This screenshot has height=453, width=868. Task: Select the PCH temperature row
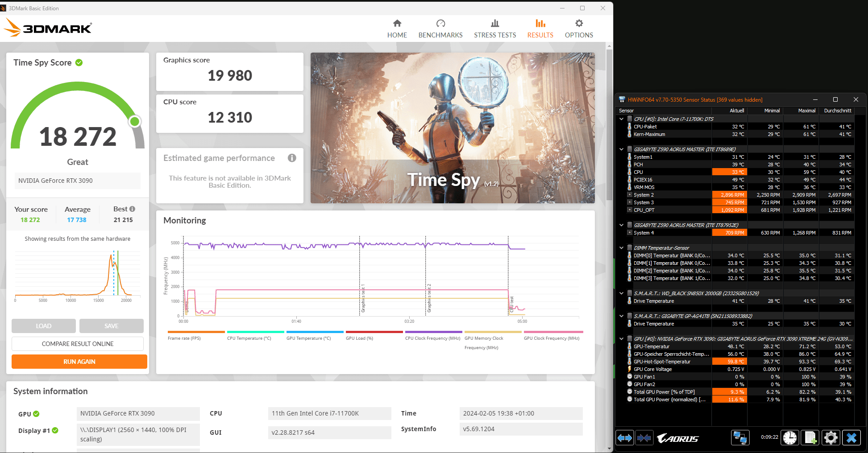(735, 165)
